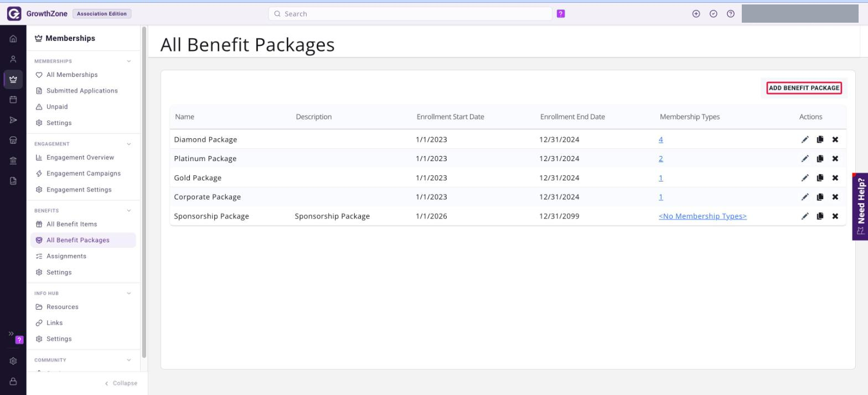
Task: Edit the Diamond Package with pencil icon
Action: point(805,139)
